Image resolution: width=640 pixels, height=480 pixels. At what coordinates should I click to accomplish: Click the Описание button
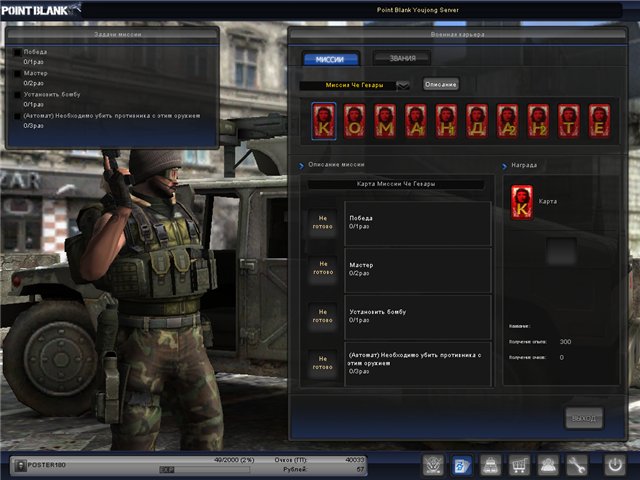point(440,84)
